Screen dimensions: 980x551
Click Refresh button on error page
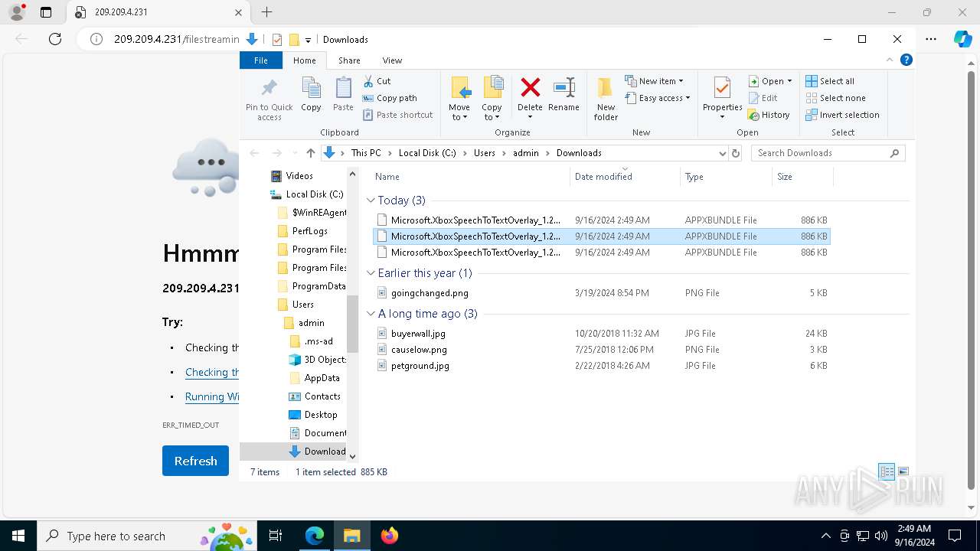(x=195, y=461)
